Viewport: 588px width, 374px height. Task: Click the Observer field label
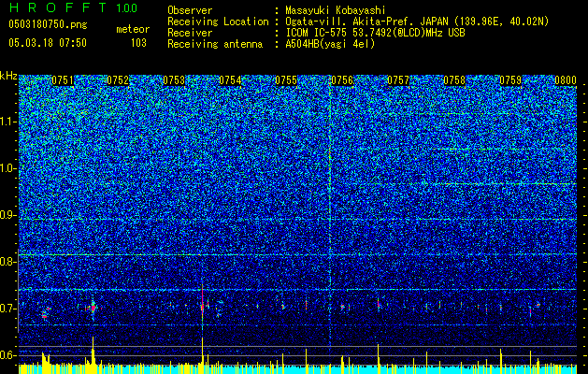tap(190, 10)
